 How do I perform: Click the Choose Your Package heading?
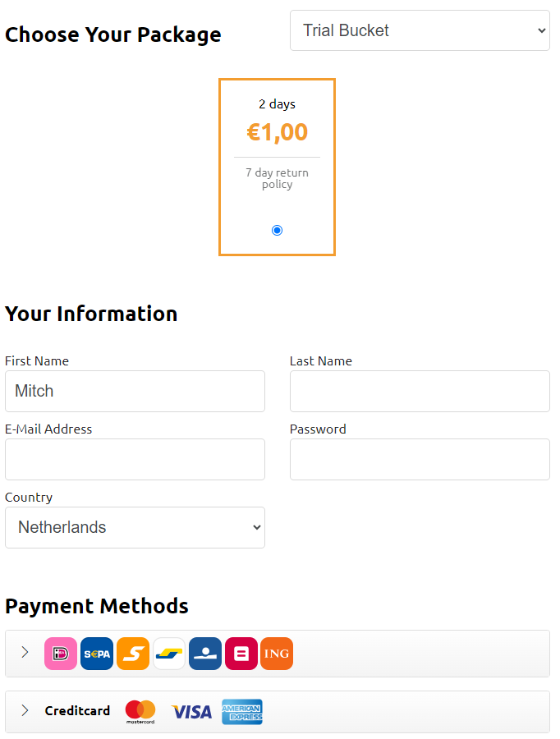tap(112, 34)
